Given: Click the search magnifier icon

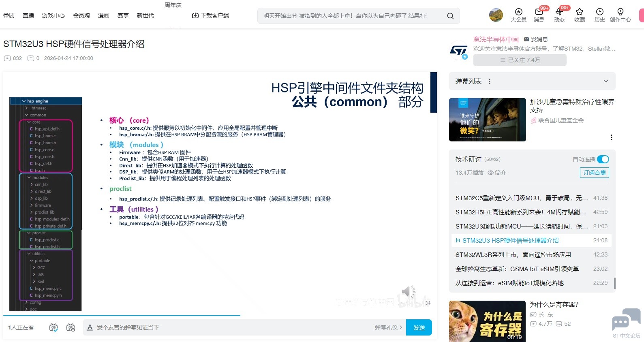Looking at the screenshot, I should click(x=450, y=16).
